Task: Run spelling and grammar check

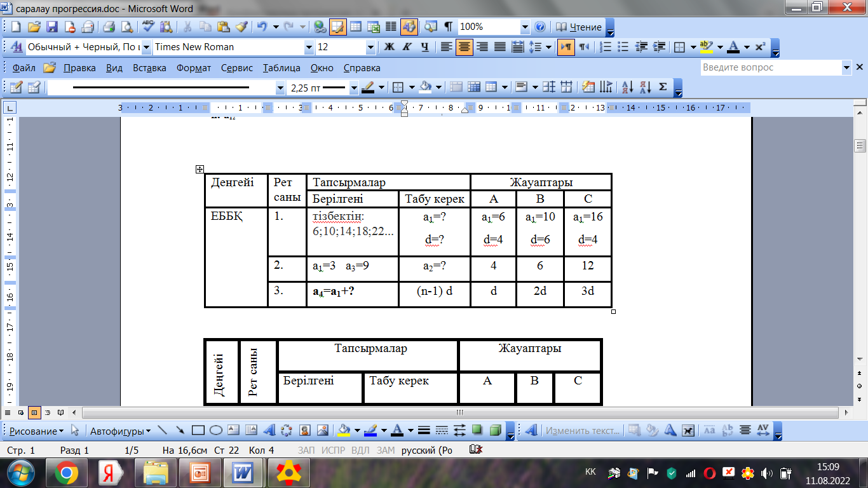Action: click(x=149, y=27)
